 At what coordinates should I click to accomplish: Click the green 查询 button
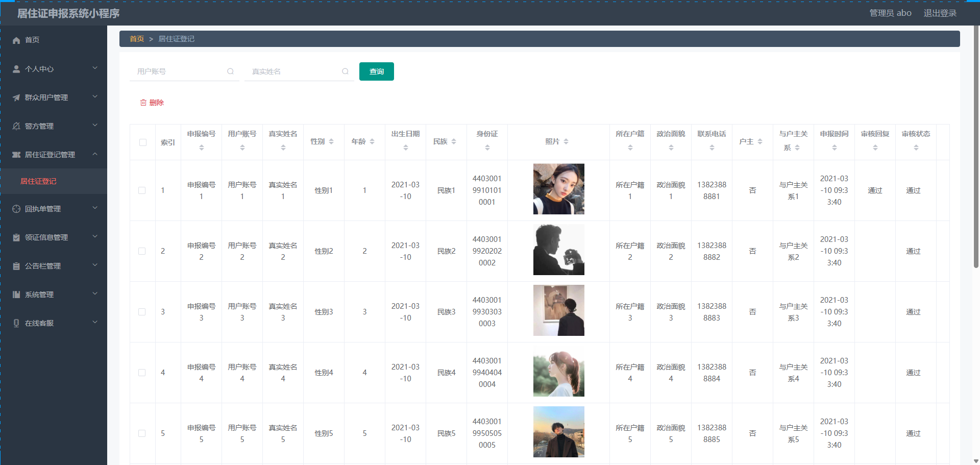tap(377, 71)
